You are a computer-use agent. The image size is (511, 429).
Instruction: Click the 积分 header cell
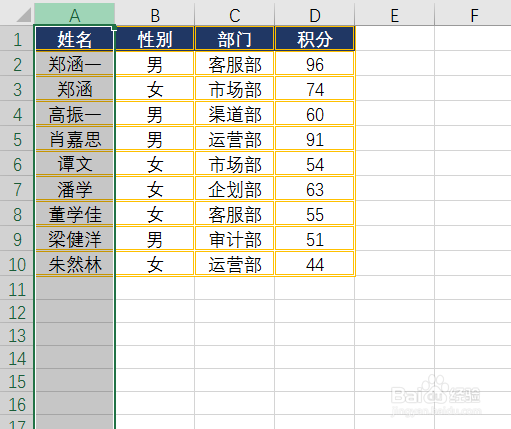315,39
